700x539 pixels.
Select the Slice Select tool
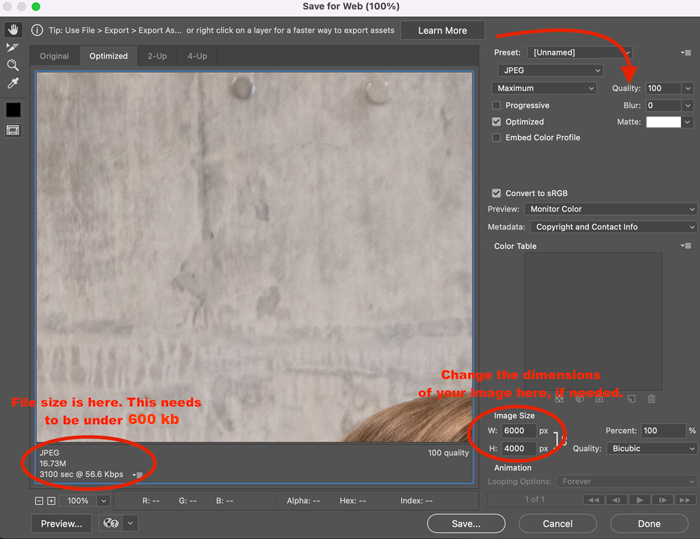point(12,47)
